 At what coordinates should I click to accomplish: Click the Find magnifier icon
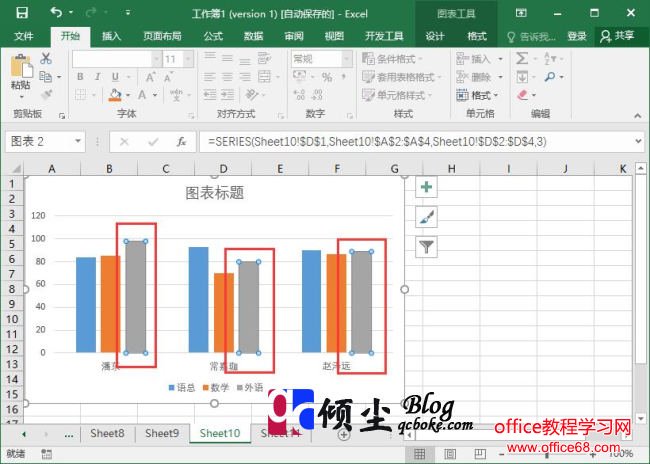tap(550, 77)
